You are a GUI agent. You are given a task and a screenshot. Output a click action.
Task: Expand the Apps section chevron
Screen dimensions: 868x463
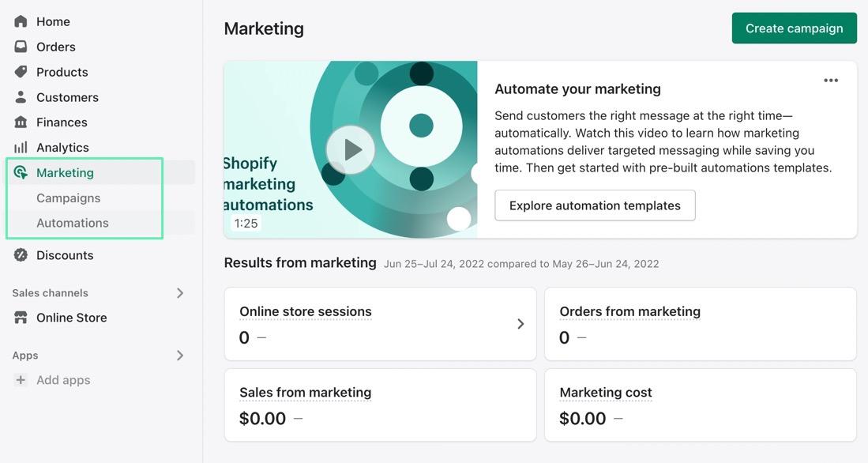point(180,356)
